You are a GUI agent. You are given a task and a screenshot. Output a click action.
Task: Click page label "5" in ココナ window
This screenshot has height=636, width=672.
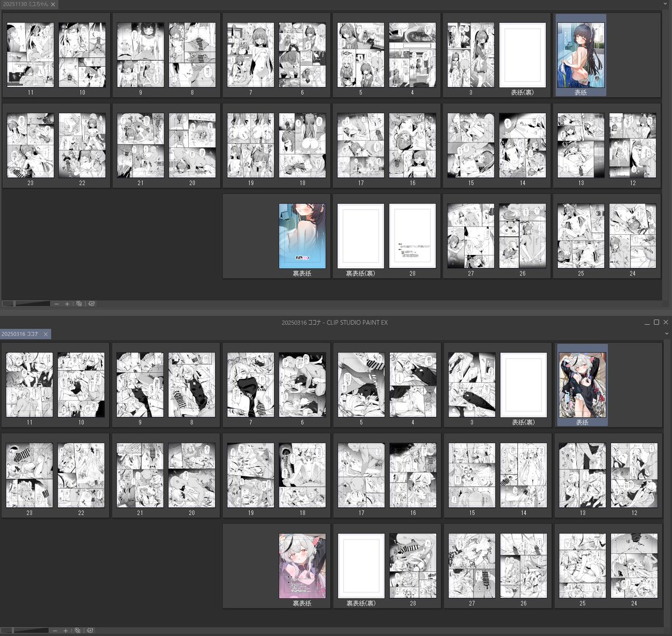[361, 423]
